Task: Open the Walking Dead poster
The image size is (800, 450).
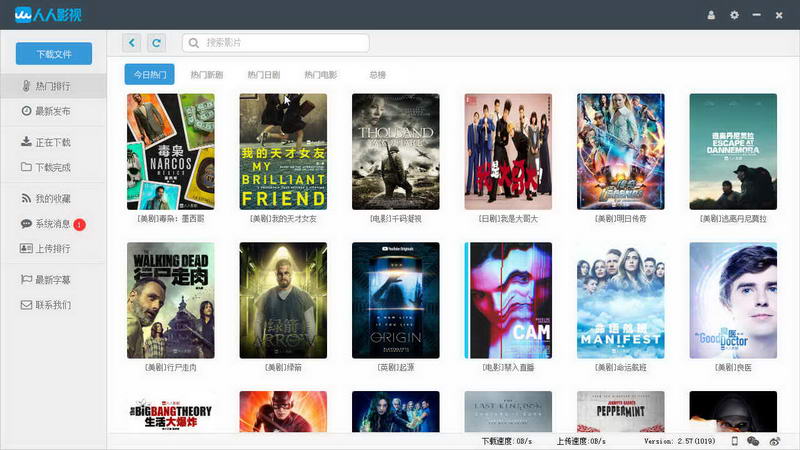Action: point(171,301)
